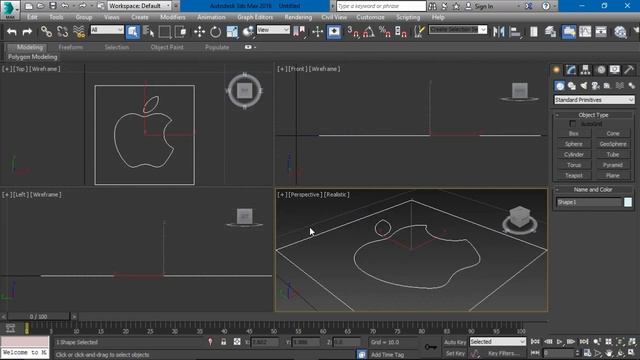
Task: Click the Teapot primitive button
Action: point(573,176)
